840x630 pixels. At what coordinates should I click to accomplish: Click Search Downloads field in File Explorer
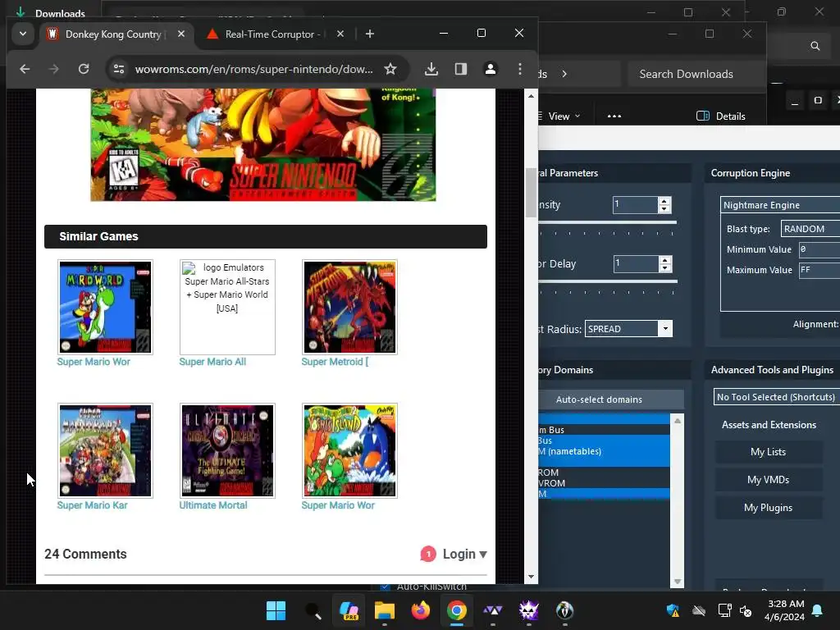696,74
